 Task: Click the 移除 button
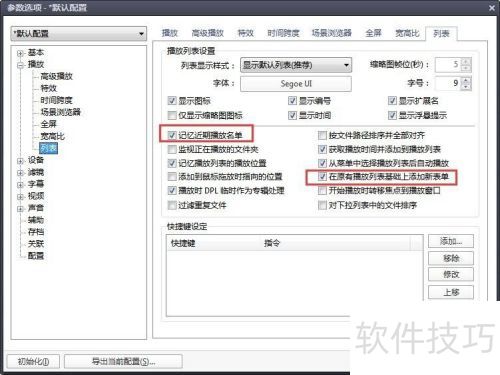pos(451,258)
